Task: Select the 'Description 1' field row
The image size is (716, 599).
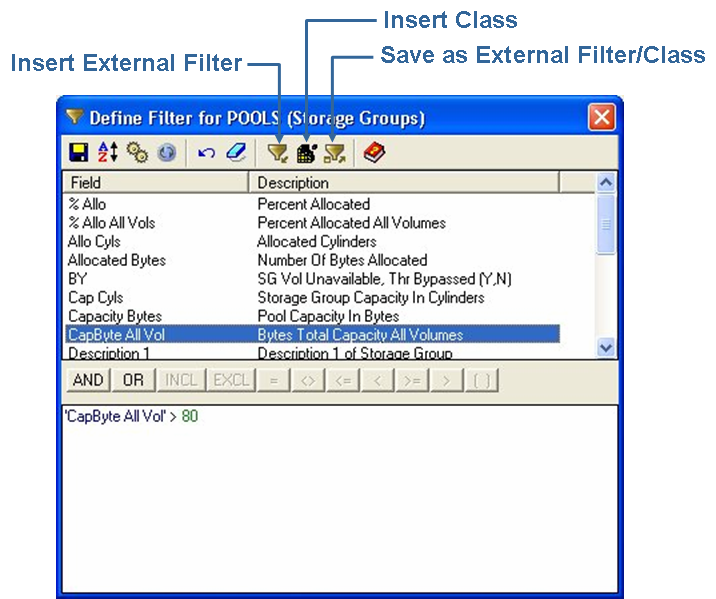Action: [312, 352]
